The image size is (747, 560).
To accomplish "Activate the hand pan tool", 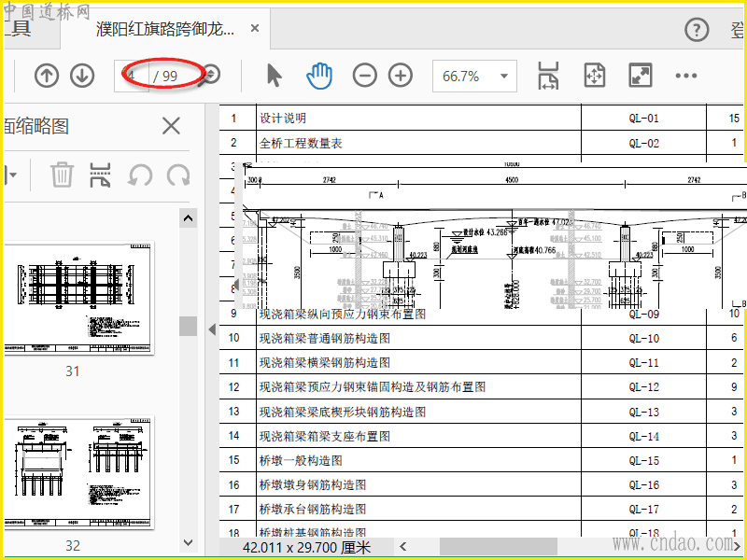I will tap(318, 76).
